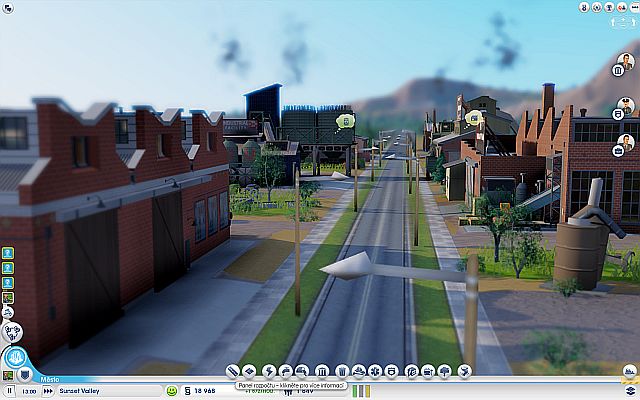
Task: Click the large blue city view button
Action: point(16,357)
